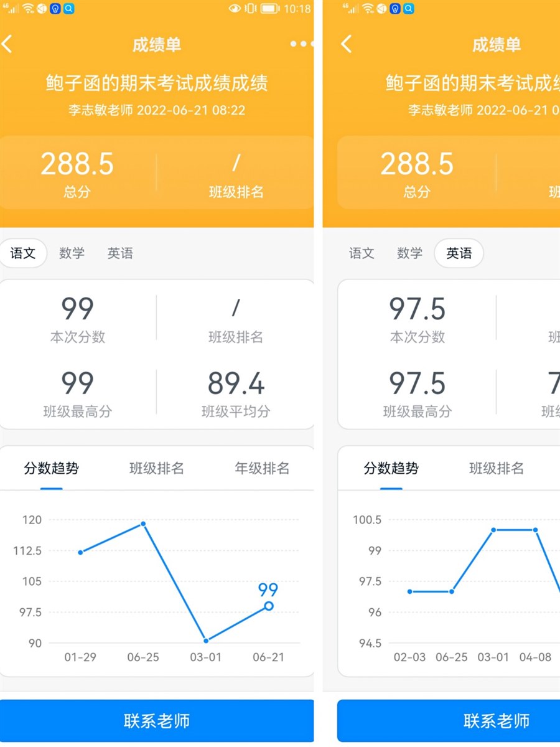Viewport: 560px width, 747px height.
Task: Click the 06-25 peak point on left chart
Action: (143, 524)
